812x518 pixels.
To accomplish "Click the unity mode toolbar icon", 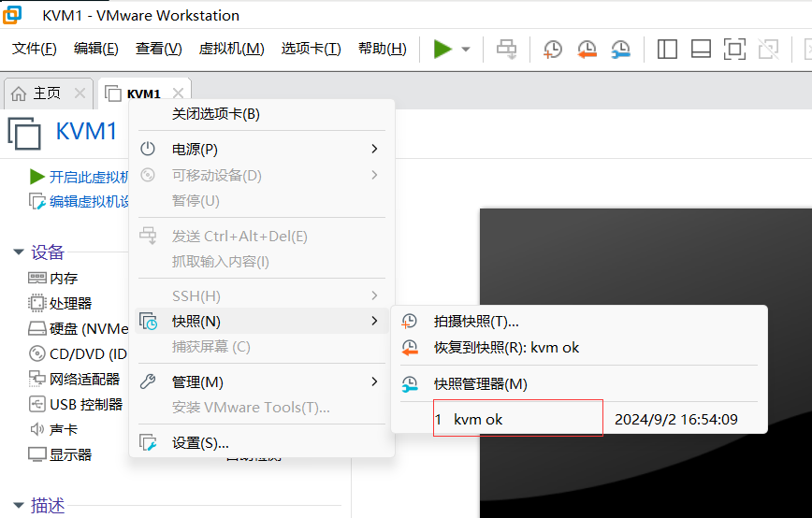I will [769, 50].
